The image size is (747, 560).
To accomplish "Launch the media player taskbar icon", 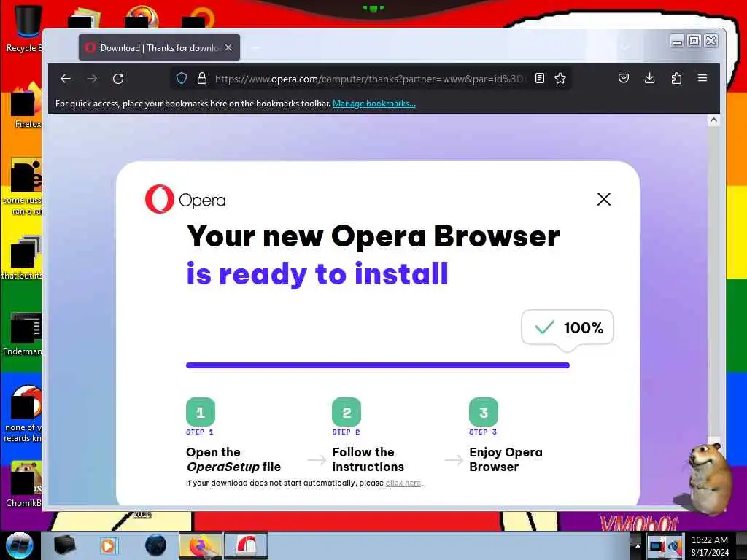I will pyautogui.click(x=108, y=545).
